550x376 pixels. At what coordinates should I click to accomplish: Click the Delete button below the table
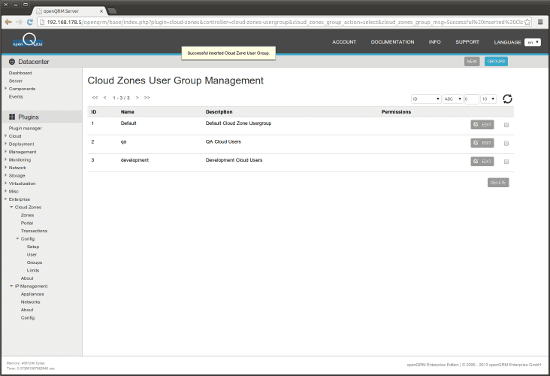point(498,182)
